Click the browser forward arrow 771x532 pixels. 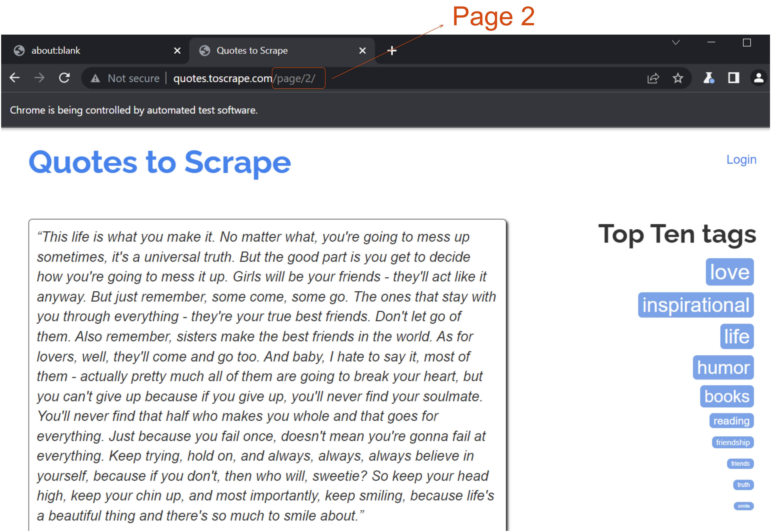[39, 78]
